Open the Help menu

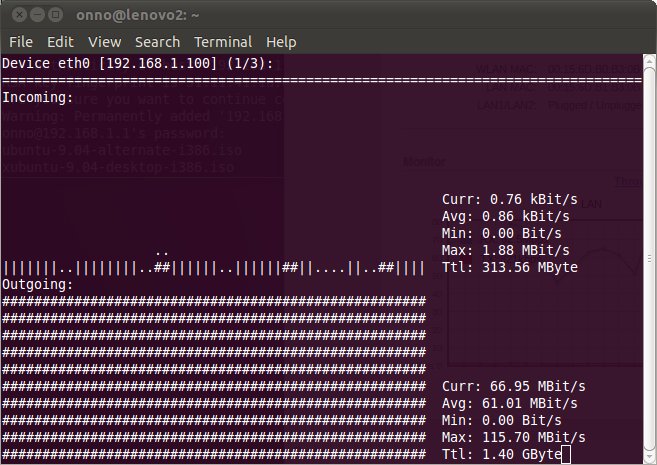coord(281,42)
